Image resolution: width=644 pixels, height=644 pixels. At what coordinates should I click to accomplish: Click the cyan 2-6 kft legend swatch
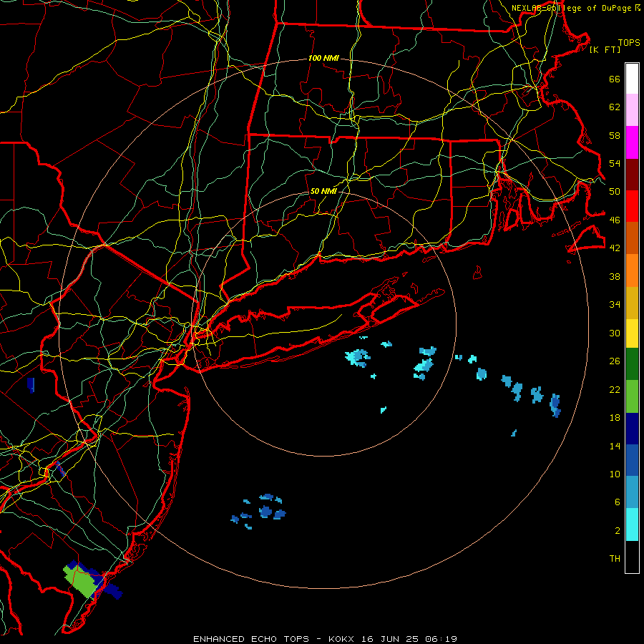632,525
